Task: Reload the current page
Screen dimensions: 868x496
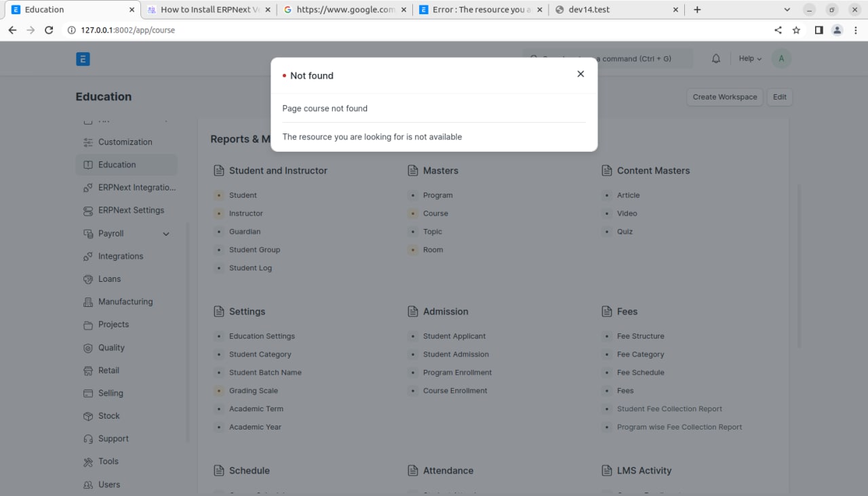Action: pos(49,30)
